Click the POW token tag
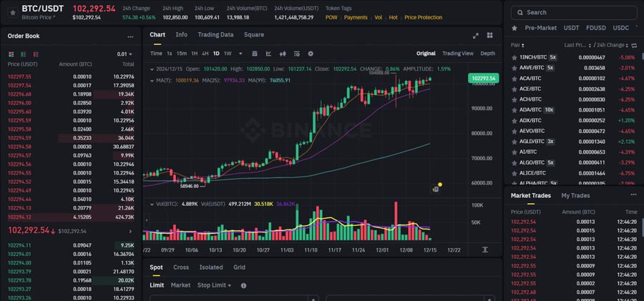The height and width of the screenshot is (301, 644). (x=331, y=18)
